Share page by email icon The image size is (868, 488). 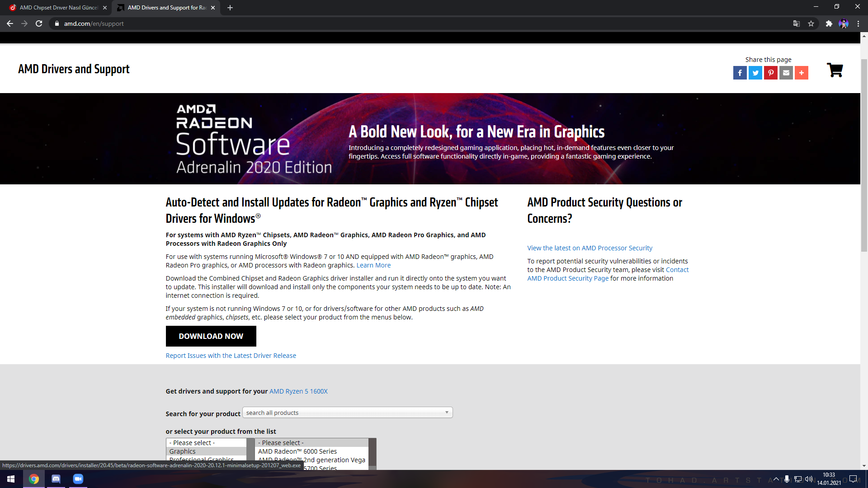(786, 73)
